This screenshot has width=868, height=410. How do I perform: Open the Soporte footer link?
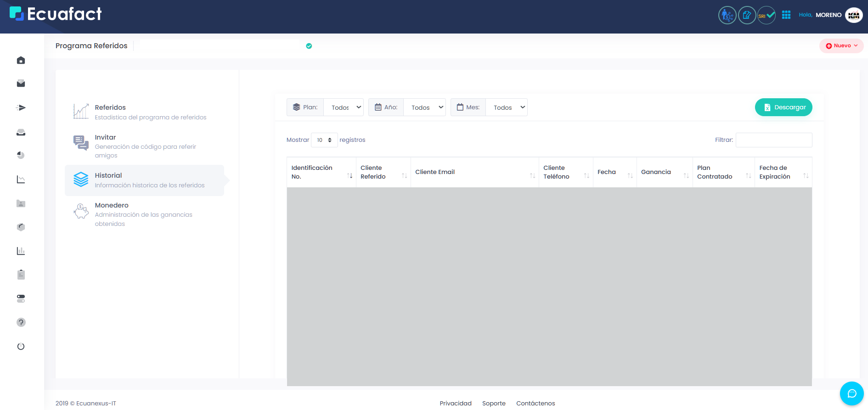[x=494, y=403]
